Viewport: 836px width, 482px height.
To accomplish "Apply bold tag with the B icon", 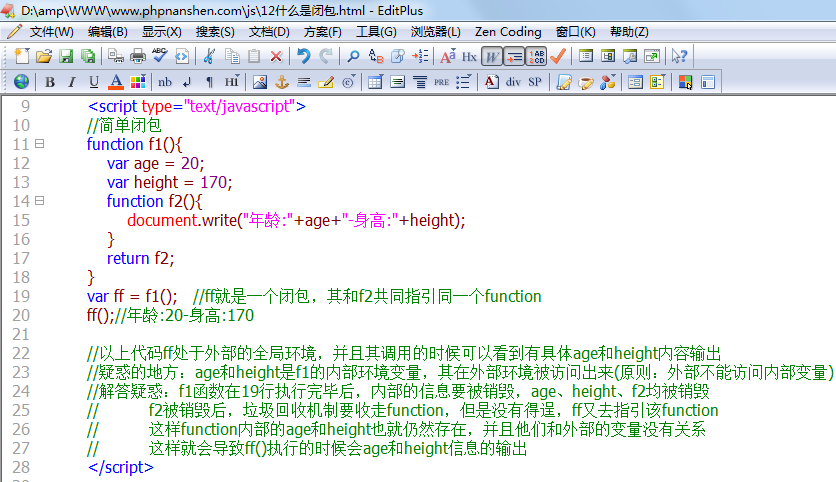I will [50, 82].
